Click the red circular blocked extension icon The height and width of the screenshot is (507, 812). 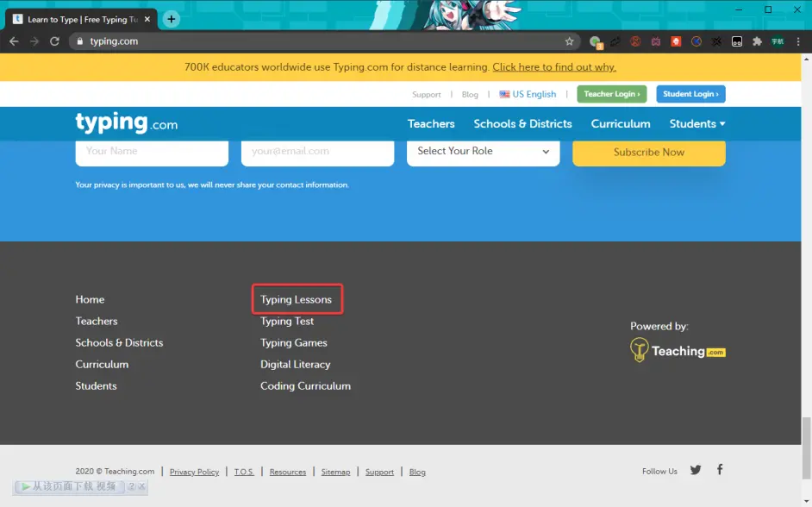click(x=635, y=41)
